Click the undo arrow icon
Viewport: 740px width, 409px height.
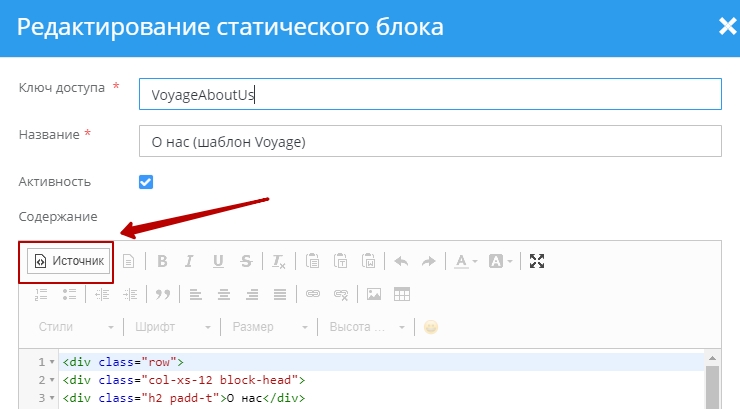[401, 261]
